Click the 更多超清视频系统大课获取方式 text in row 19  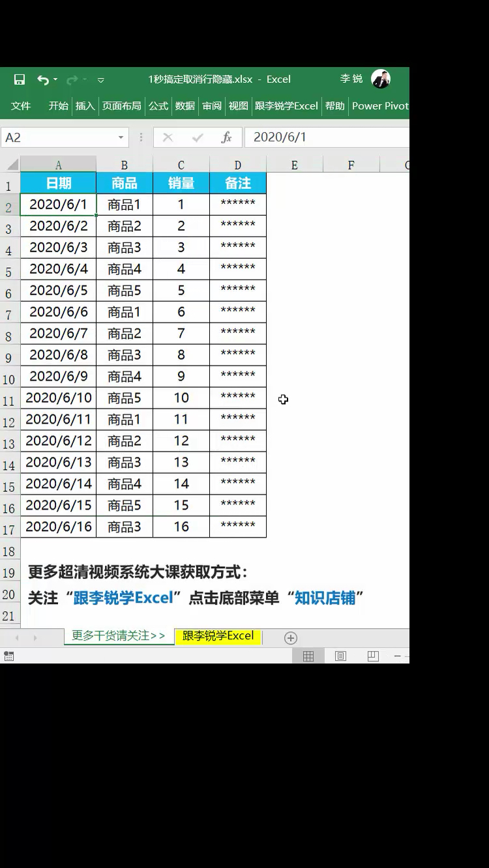138,573
